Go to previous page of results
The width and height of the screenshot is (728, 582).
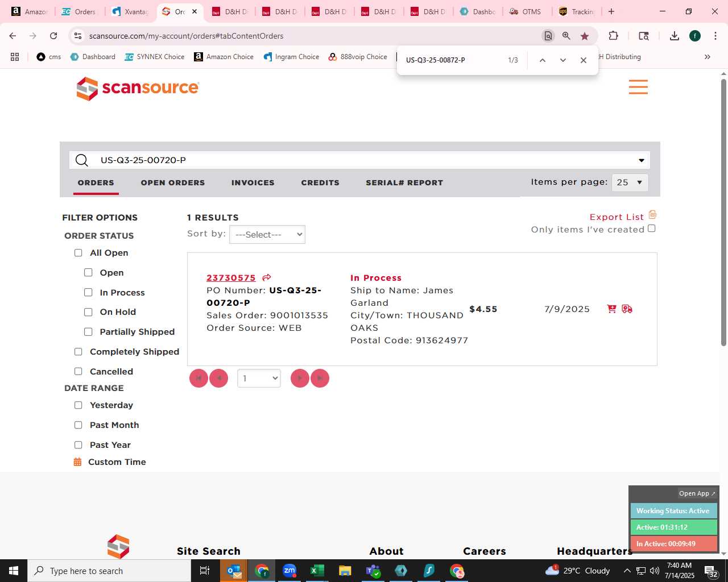218,378
